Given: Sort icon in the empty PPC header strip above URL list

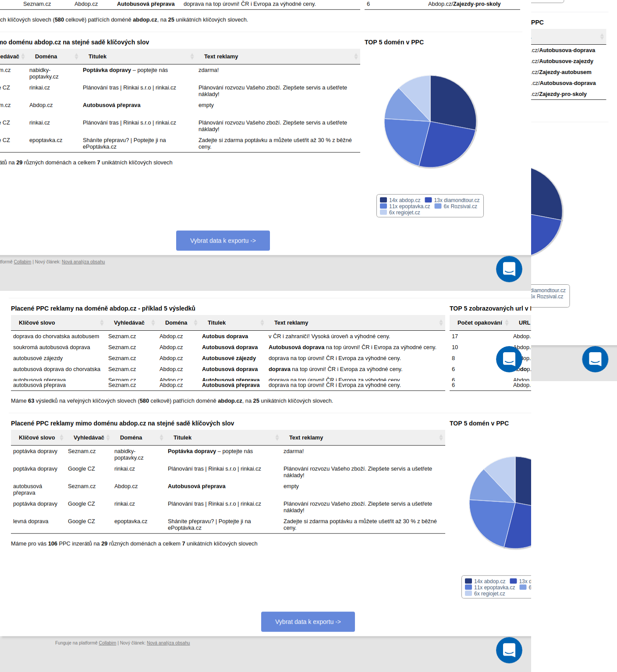Looking at the screenshot, I should (x=602, y=37).
